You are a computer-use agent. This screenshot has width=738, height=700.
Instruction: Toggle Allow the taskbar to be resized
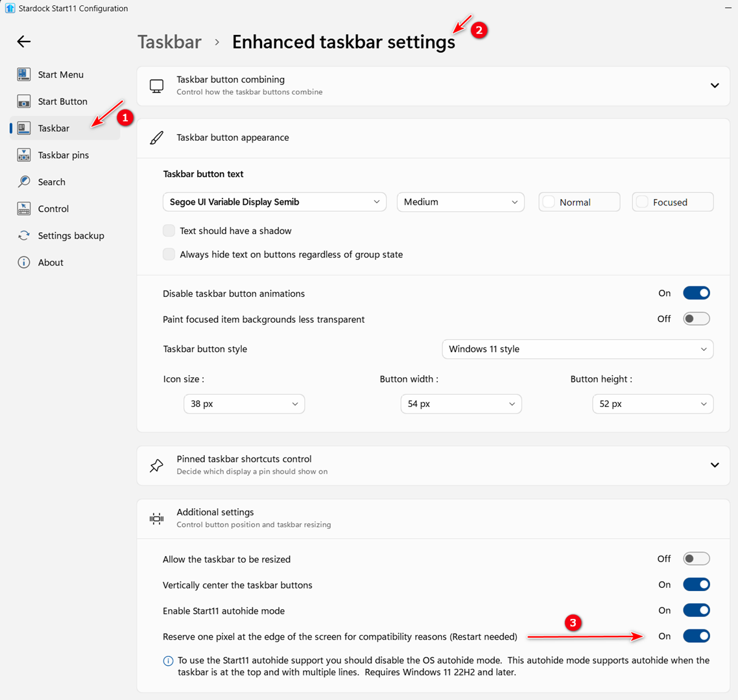click(x=696, y=559)
